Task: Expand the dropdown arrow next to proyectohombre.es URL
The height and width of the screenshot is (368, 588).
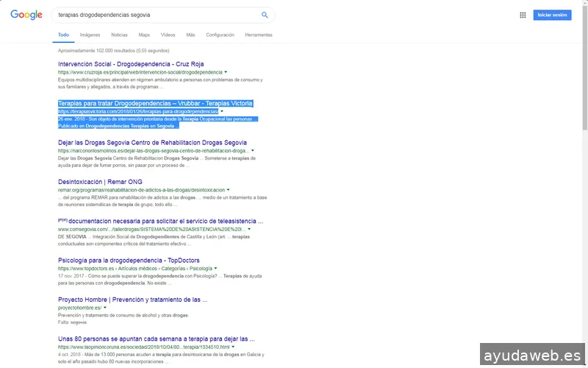Action: tap(105, 308)
